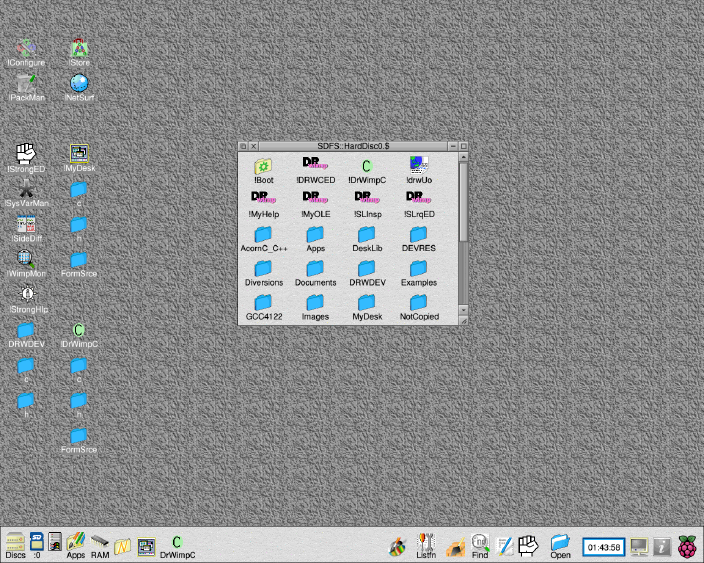Click the clock display on the icon bar
This screenshot has width=704, height=563.
pos(603,547)
